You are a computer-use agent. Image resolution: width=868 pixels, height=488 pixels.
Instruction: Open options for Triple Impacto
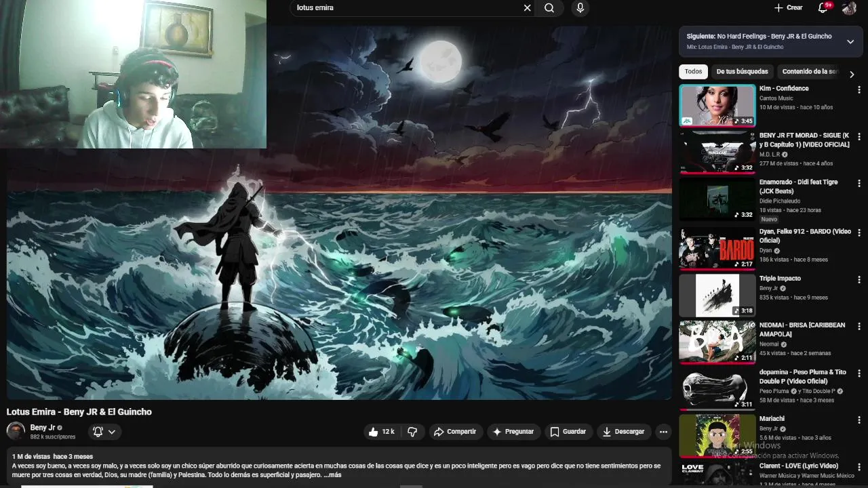coord(859,279)
